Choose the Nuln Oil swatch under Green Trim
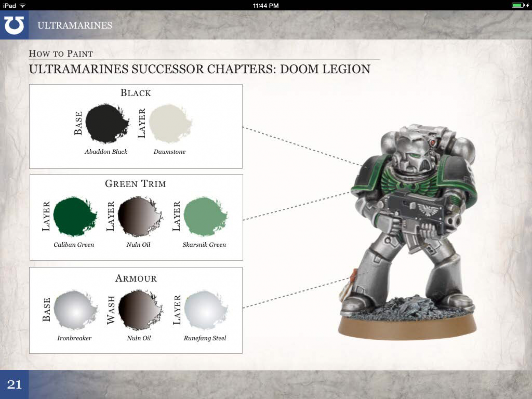This screenshot has height=399, width=532. tap(139, 216)
